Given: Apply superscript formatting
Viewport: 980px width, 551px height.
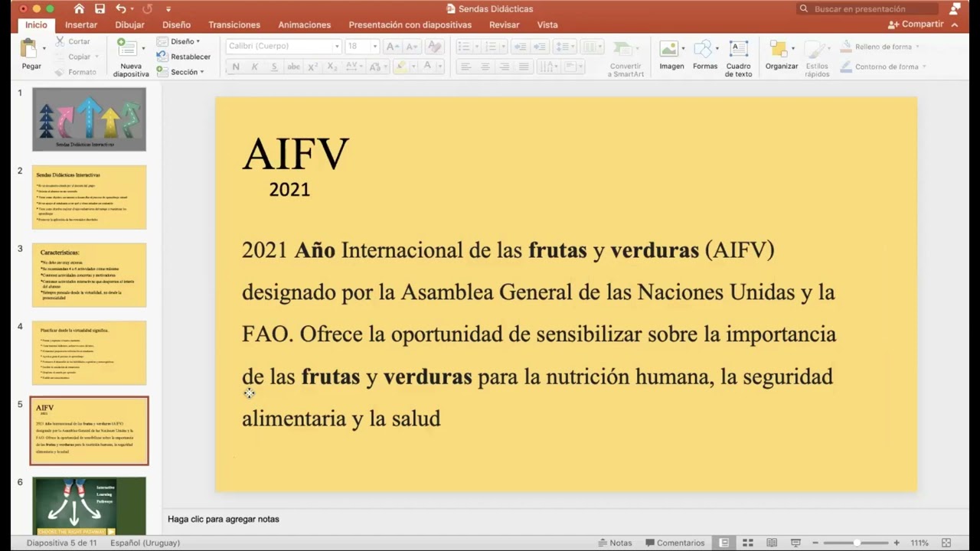Looking at the screenshot, I should (312, 67).
